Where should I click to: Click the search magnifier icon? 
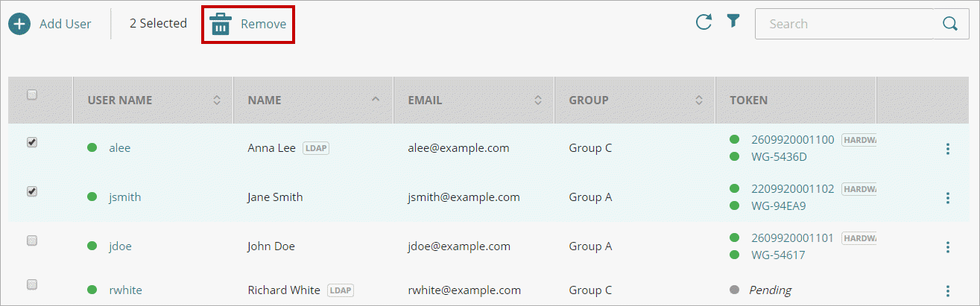click(x=950, y=24)
